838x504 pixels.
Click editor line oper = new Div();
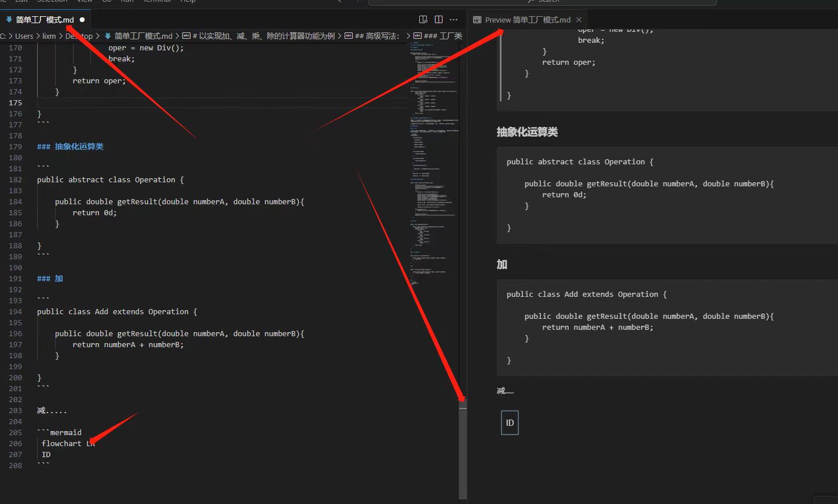click(146, 47)
